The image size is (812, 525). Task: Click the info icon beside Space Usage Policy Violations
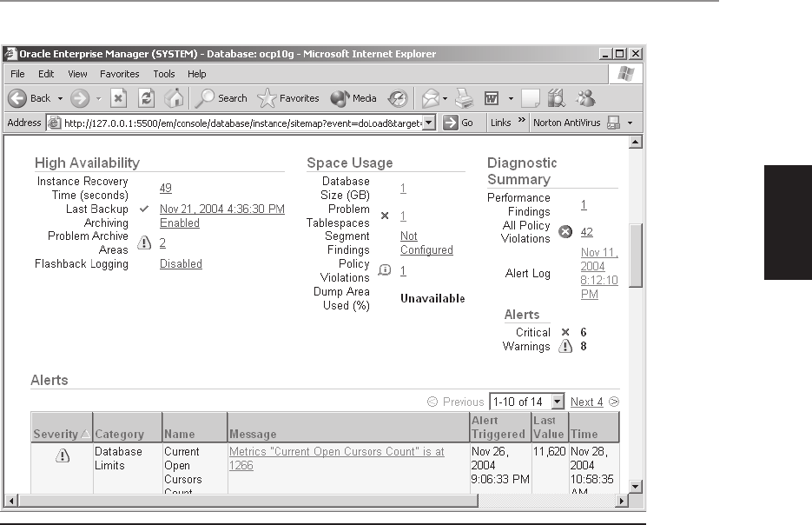click(x=384, y=270)
